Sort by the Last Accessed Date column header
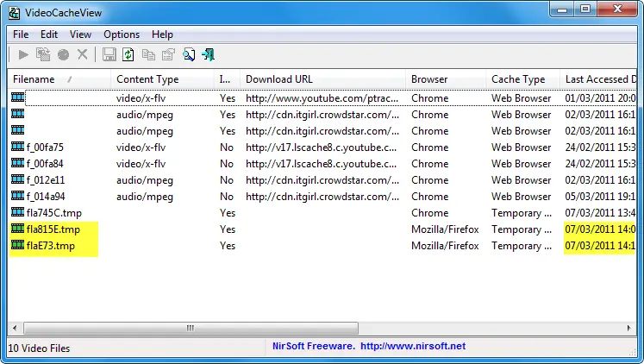This screenshot has height=364, width=644. click(598, 79)
